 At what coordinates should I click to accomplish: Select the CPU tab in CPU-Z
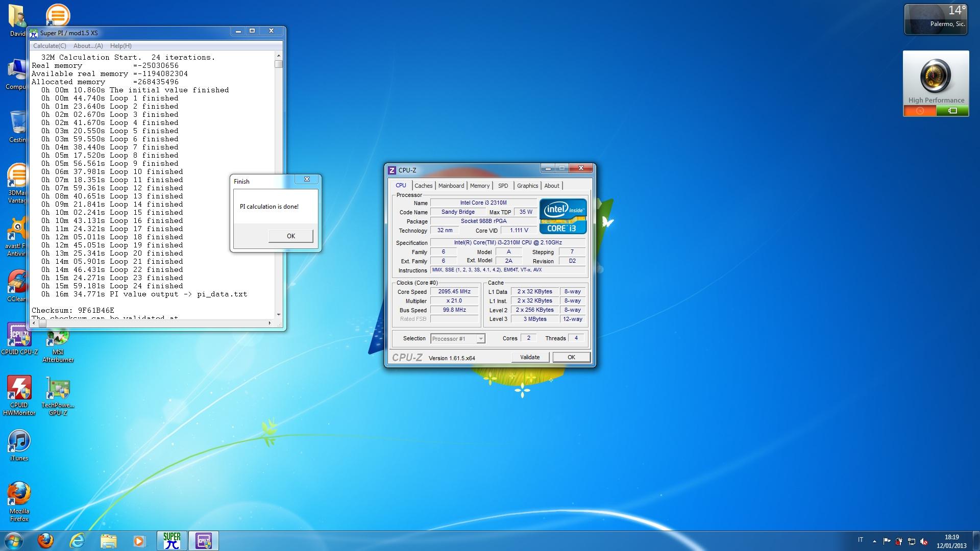[401, 185]
